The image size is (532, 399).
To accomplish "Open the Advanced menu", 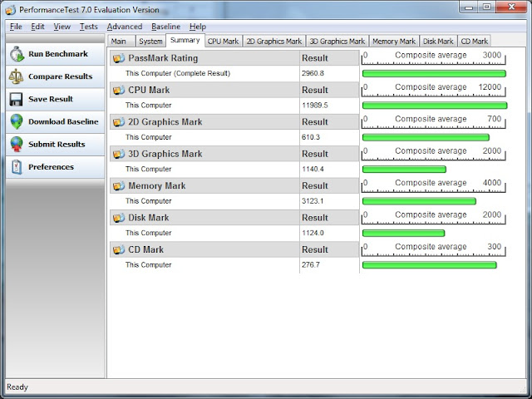I will pos(125,27).
